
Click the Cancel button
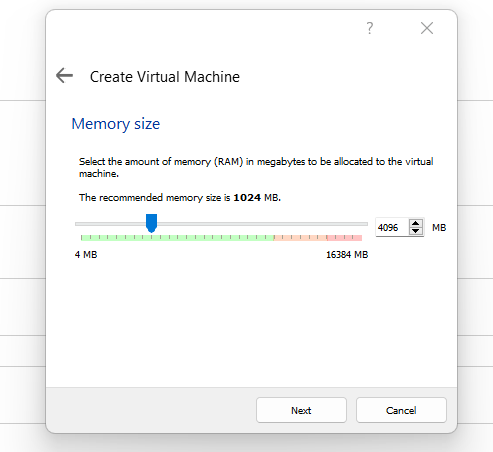401,410
